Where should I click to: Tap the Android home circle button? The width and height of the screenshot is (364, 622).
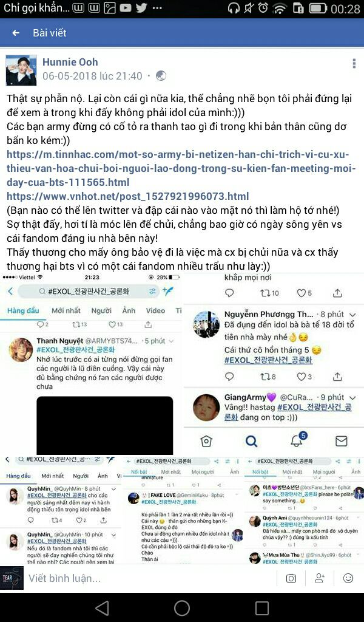coord(182,607)
